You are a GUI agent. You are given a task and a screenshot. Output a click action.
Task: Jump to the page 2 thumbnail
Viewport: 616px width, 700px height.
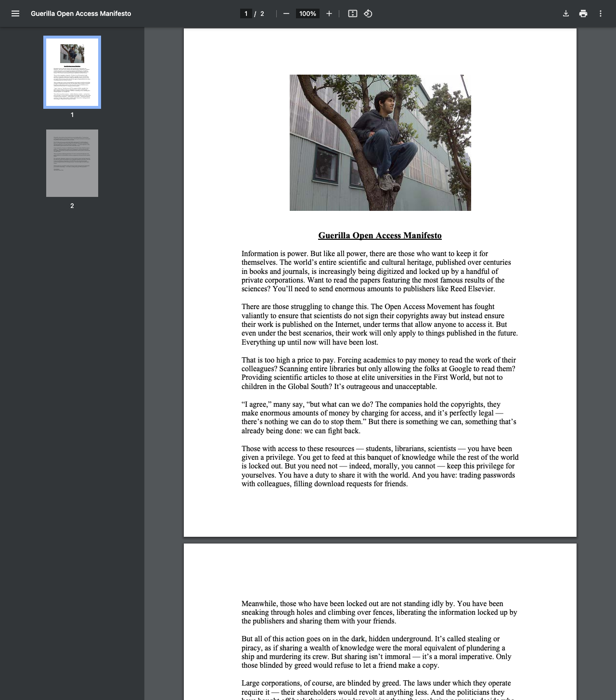click(72, 163)
